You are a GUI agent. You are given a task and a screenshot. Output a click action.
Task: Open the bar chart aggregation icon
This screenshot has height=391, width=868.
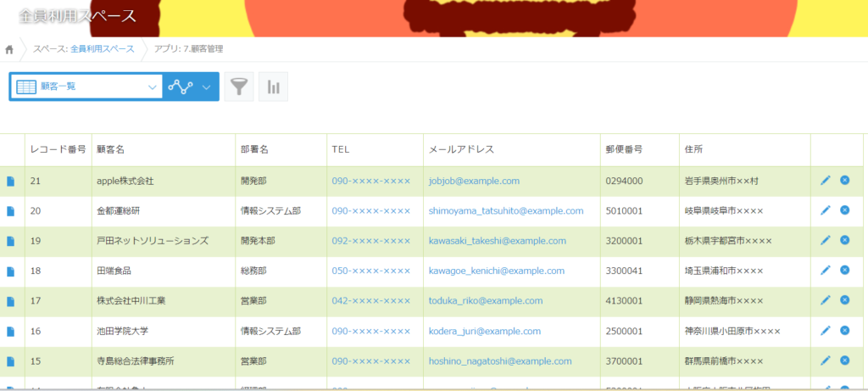point(273,87)
